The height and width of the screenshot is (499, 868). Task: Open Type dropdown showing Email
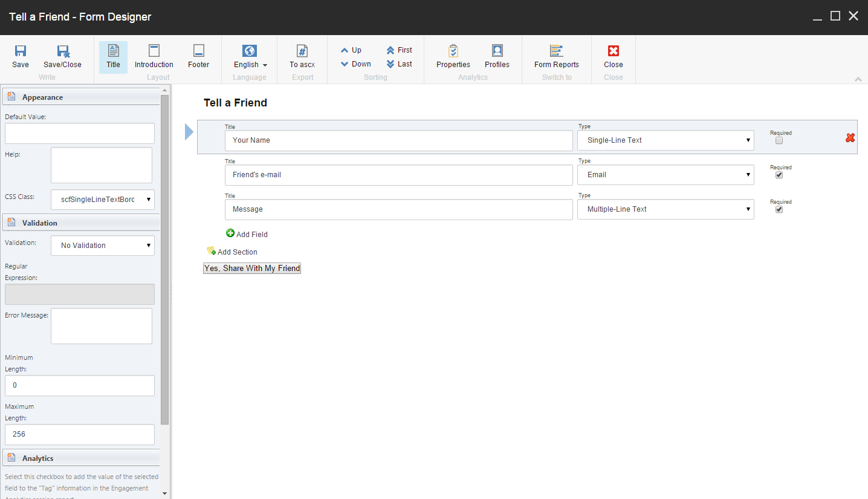(666, 175)
